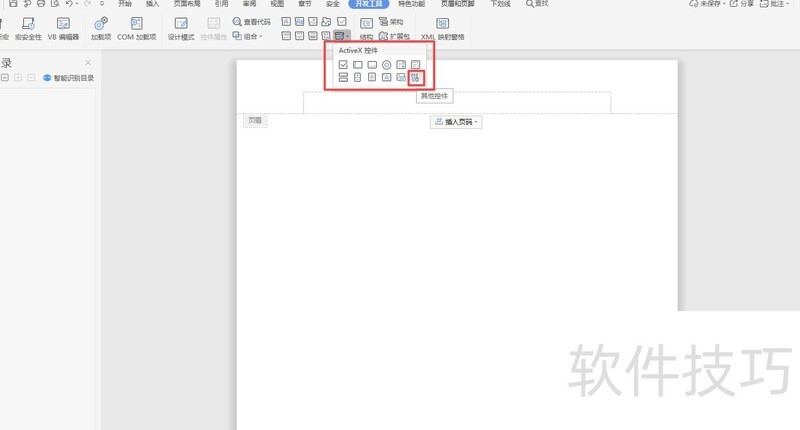Select ActiveX option button control
The image size is (800, 430).
387,65
